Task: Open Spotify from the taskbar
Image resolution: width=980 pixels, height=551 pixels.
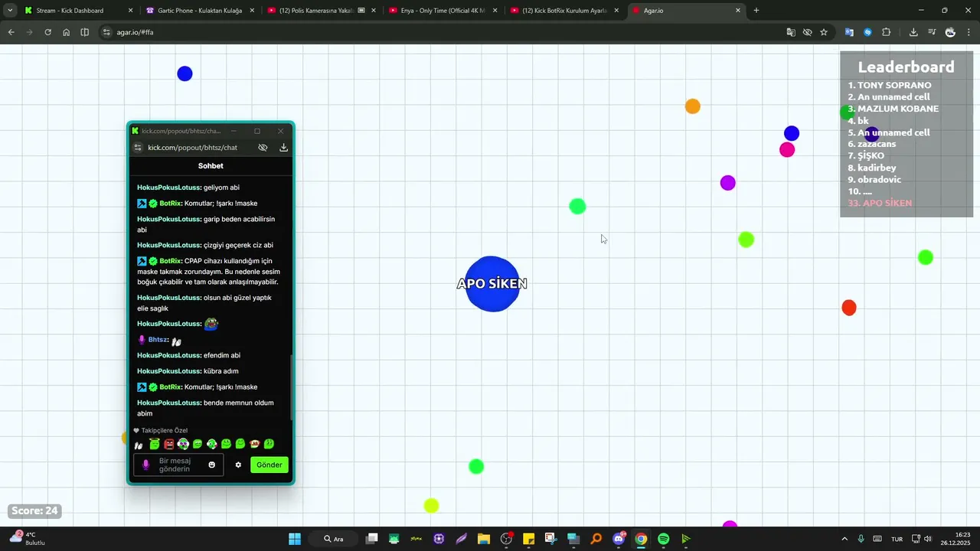Action: coord(664,539)
